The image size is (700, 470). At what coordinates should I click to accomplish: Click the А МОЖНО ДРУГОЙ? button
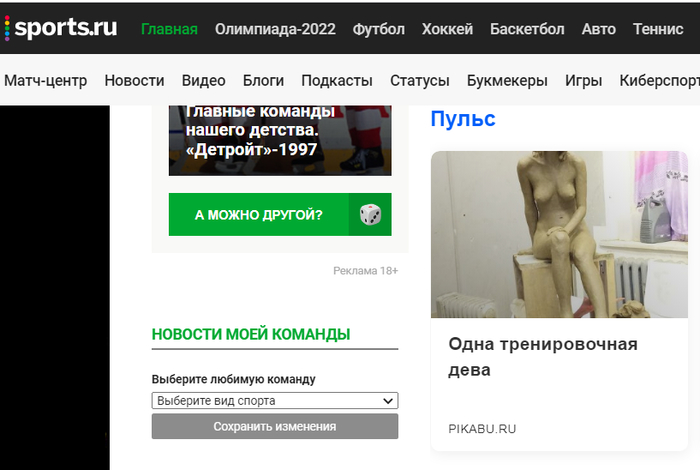[280, 215]
